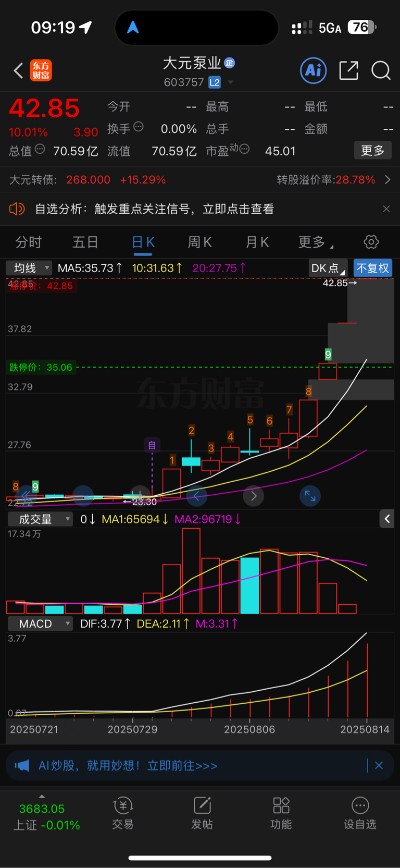This screenshot has width=400, height=868.
Task: Zoom out chart with minus circle
Action: (x=83, y=496)
